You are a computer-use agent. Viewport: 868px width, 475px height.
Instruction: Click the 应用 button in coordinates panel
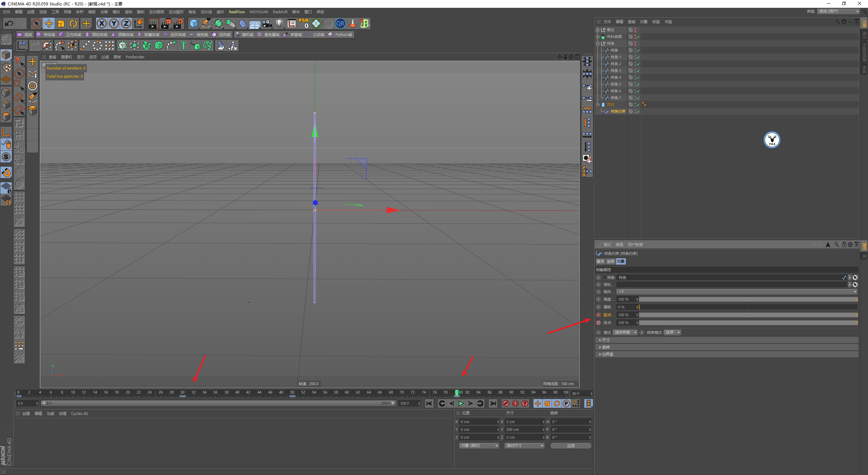571,446
